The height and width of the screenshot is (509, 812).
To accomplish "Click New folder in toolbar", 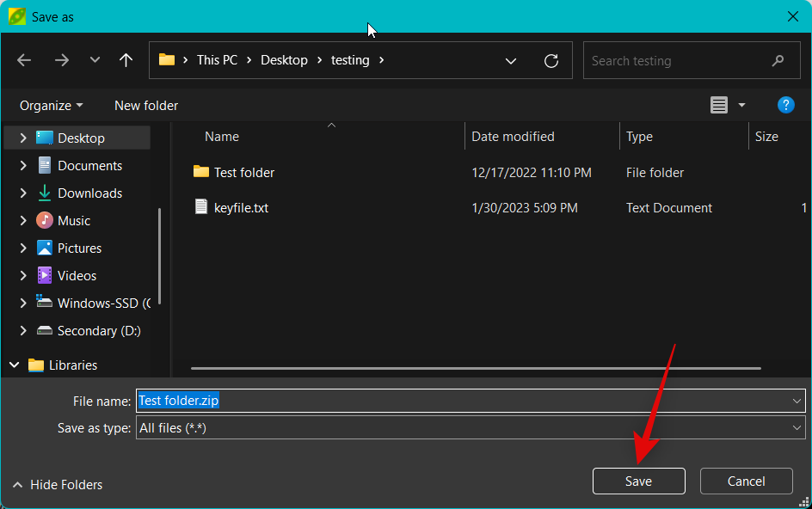I will tap(146, 105).
